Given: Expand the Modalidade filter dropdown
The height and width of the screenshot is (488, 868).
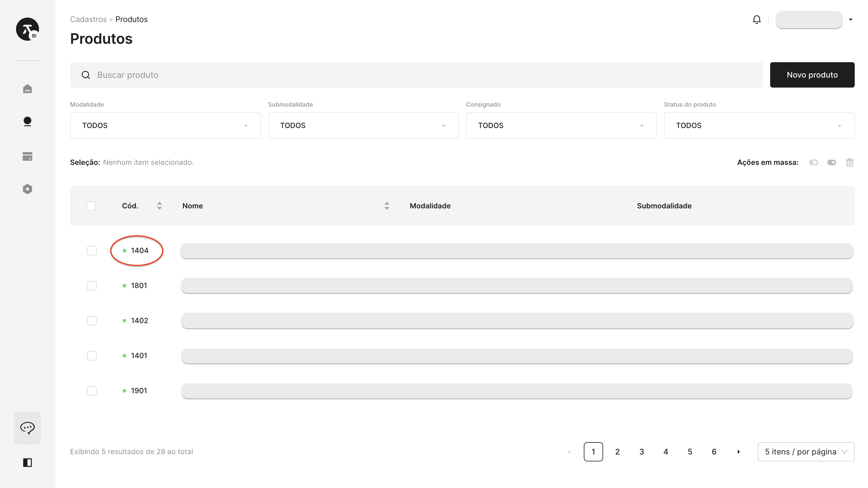Looking at the screenshot, I should pyautogui.click(x=165, y=125).
